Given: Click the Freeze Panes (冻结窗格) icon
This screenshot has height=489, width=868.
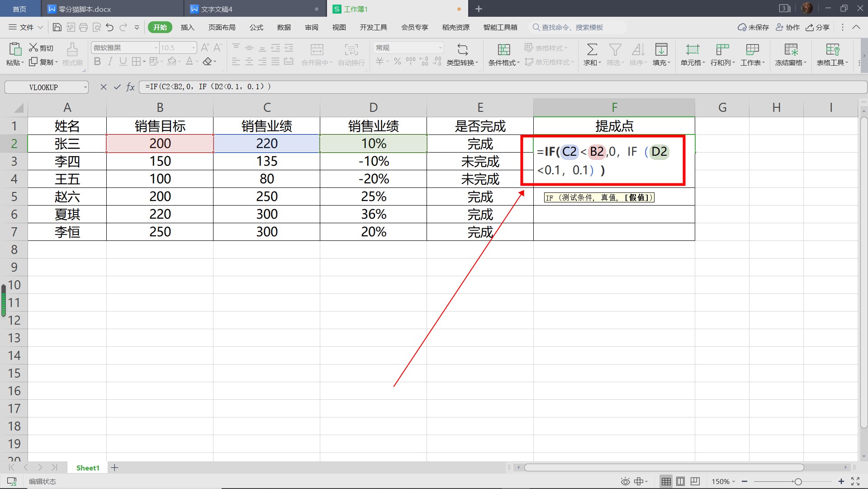Looking at the screenshot, I should pos(791,49).
